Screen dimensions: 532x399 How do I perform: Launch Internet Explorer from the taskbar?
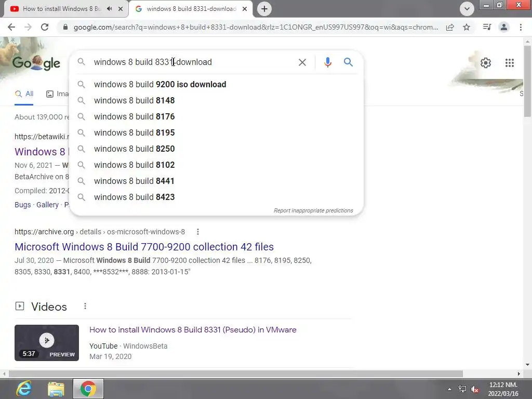click(x=24, y=389)
